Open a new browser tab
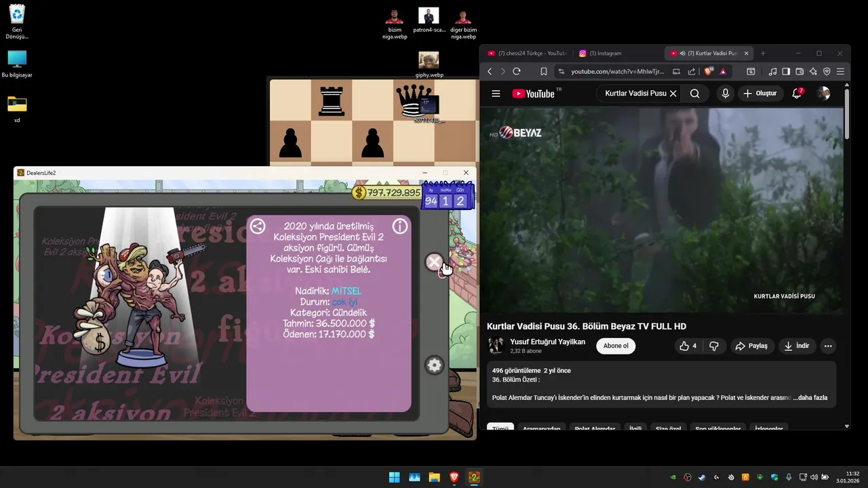Image resolution: width=868 pixels, height=488 pixels. tap(763, 53)
